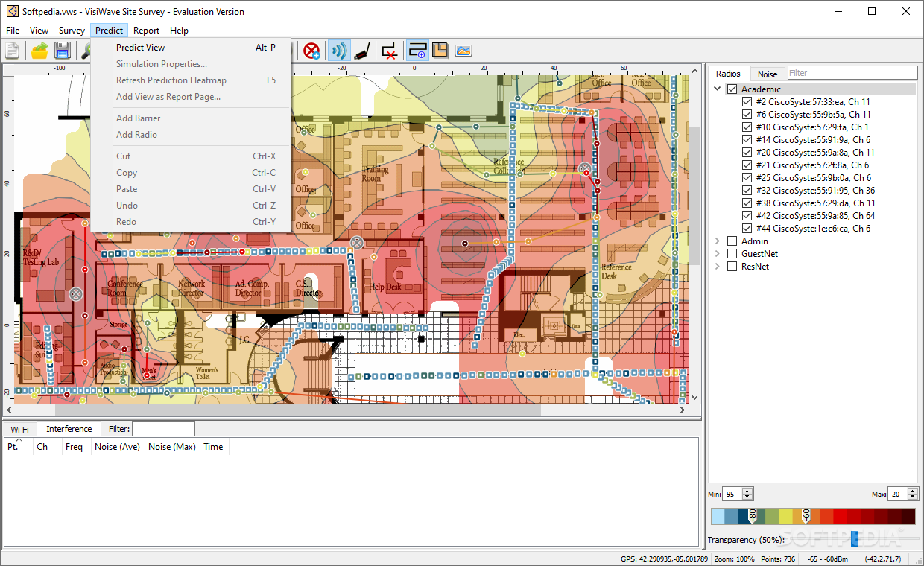Uncheck radio #20 CiscoSyste:55:9a:8a
This screenshot has height=566, width=924.
click(747, 153)
